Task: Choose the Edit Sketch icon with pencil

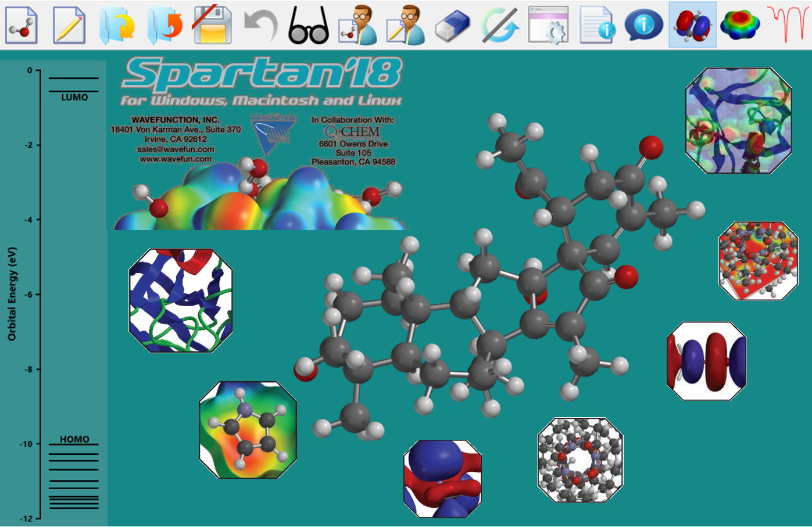Action: pos(405,25)
